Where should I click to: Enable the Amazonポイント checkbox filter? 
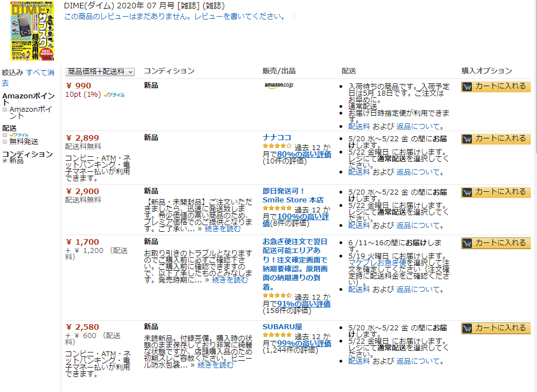click(5, 110)
